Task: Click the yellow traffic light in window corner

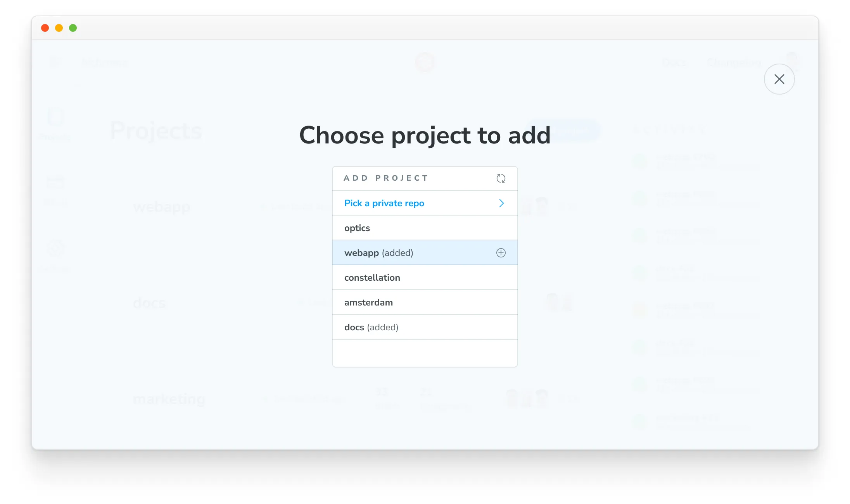Action: 59,28
